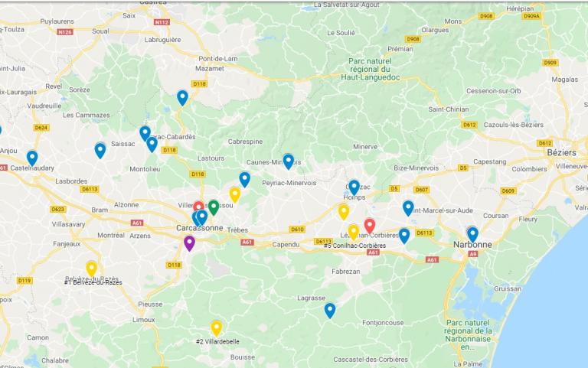The image size is (588, 368).
Task: Select the green pin near Villemoustaussou
Action: pos(214,207)
